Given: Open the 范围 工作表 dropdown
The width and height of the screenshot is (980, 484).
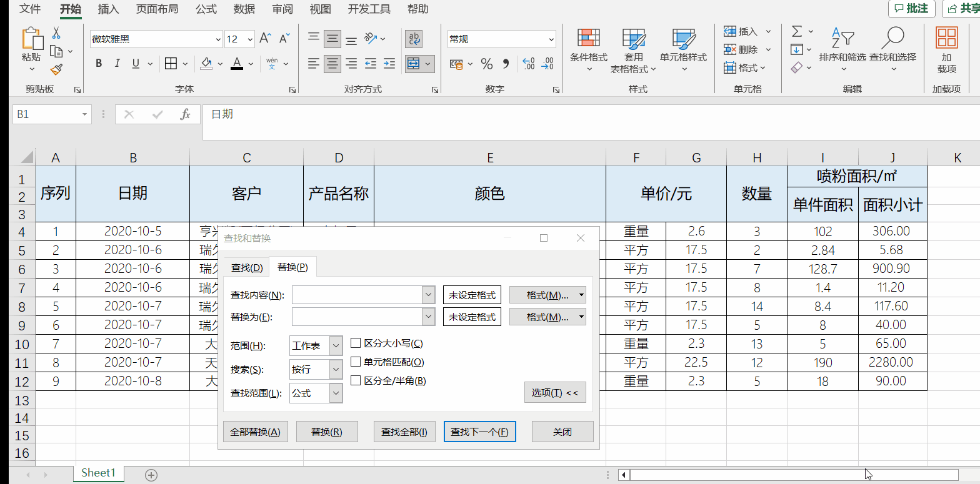Looking at the screenshot, I should (336, 345).
